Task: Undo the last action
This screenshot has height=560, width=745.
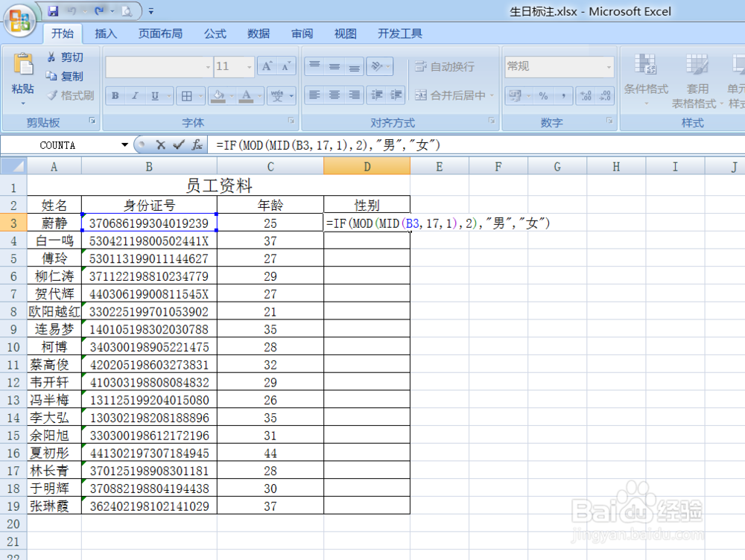Action: (72, 10)
